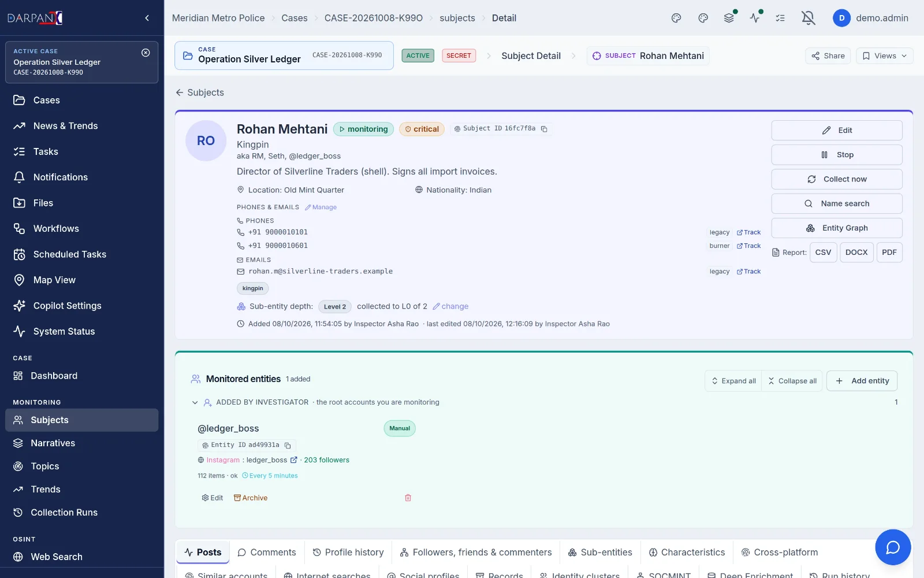Switch to the Sub-entities tab
This screenshot has height=578, width=924.
600,553
